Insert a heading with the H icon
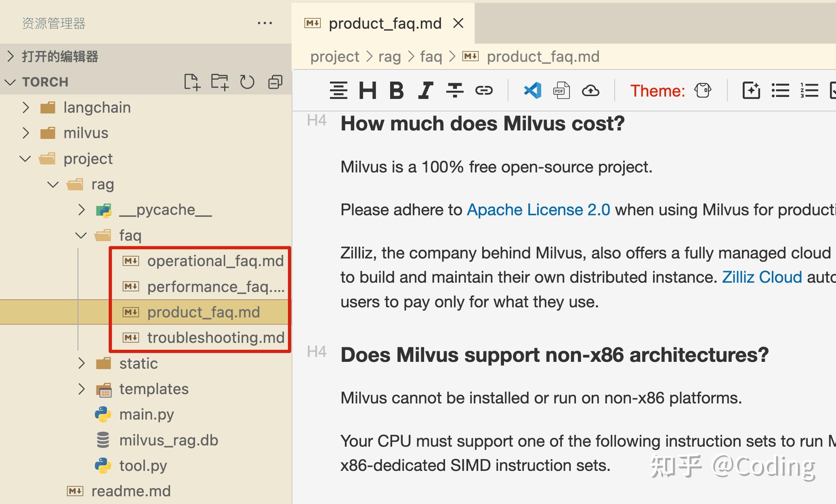Image resolution: width=836 pixels, height=504 pixels. (368, 90)
